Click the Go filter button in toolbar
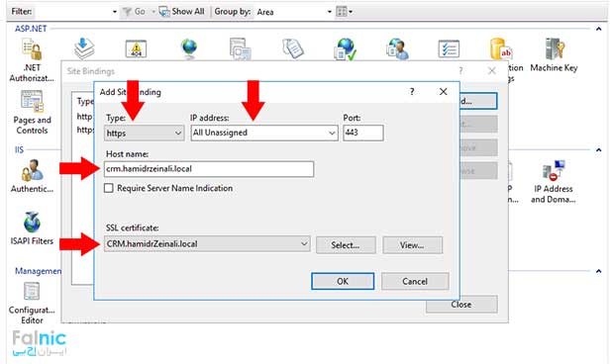 135,12
